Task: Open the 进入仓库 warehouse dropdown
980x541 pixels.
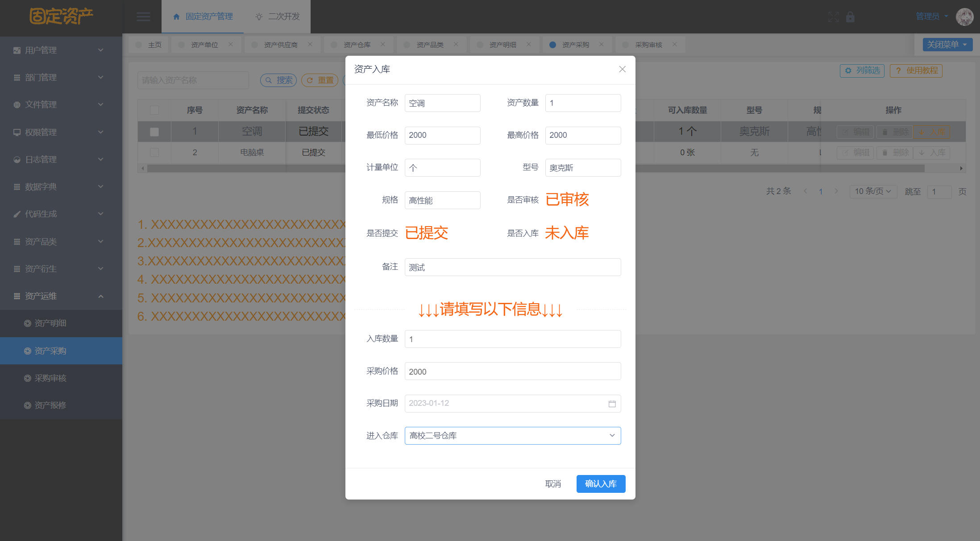Action: (x=512, y=436)
